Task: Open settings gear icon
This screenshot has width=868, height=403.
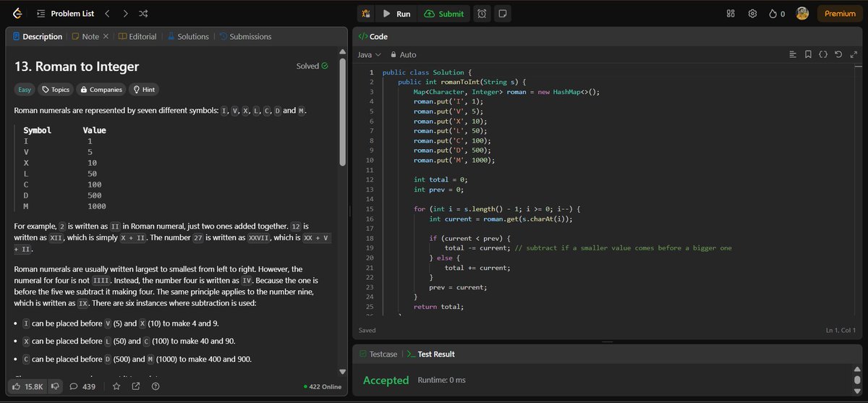Action: (x=752, y=14)
